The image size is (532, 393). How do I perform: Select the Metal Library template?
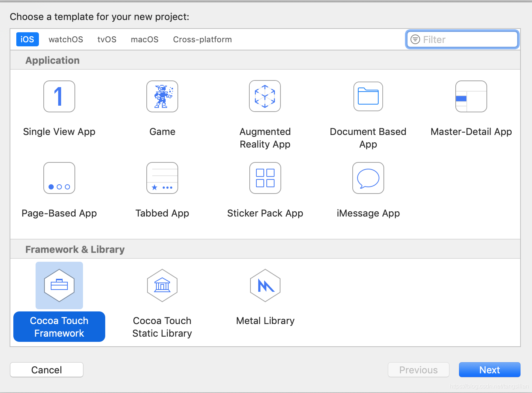click(x=265, y=297)
